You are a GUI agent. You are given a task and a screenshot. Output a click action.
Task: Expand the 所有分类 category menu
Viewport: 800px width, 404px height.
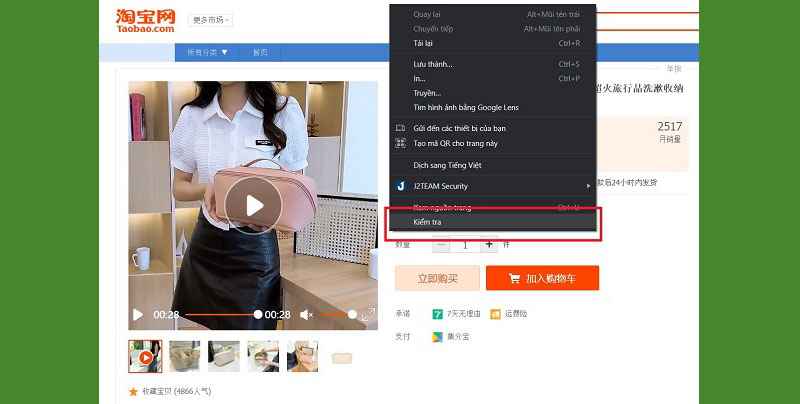207,53
